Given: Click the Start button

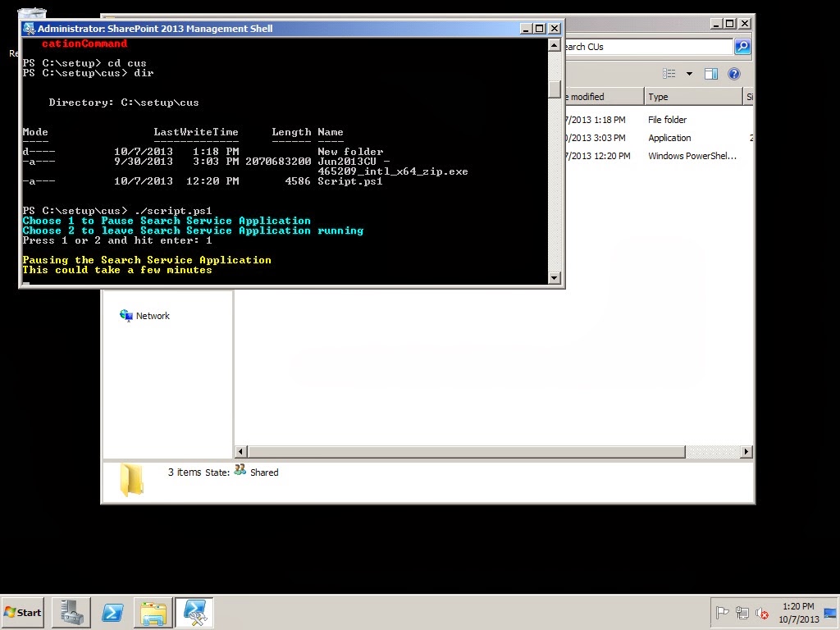Looking at the screenshot, I should (x=23, y=613).
